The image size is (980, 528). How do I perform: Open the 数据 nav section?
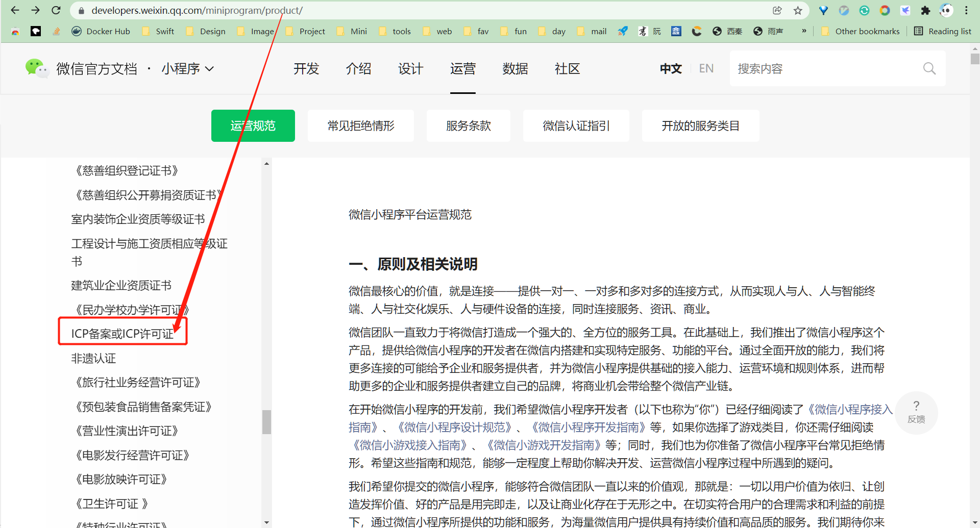515,68
